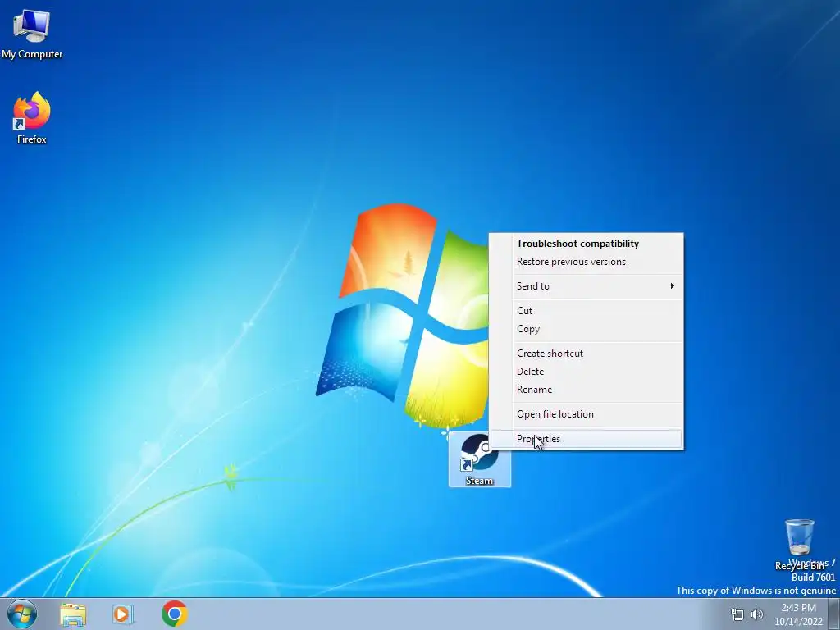840x630 pixels.
Task: Select the Firefox desktop shortcut
Action: [32, 118]
